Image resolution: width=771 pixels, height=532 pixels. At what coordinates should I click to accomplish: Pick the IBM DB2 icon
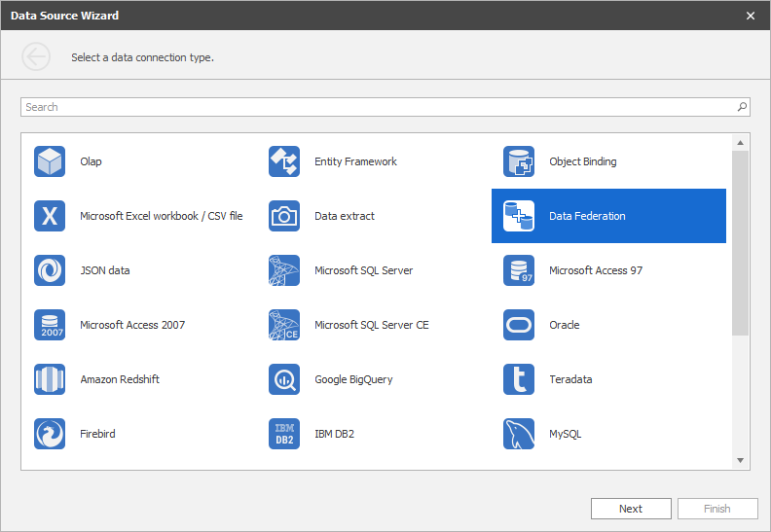click(284, 434)
